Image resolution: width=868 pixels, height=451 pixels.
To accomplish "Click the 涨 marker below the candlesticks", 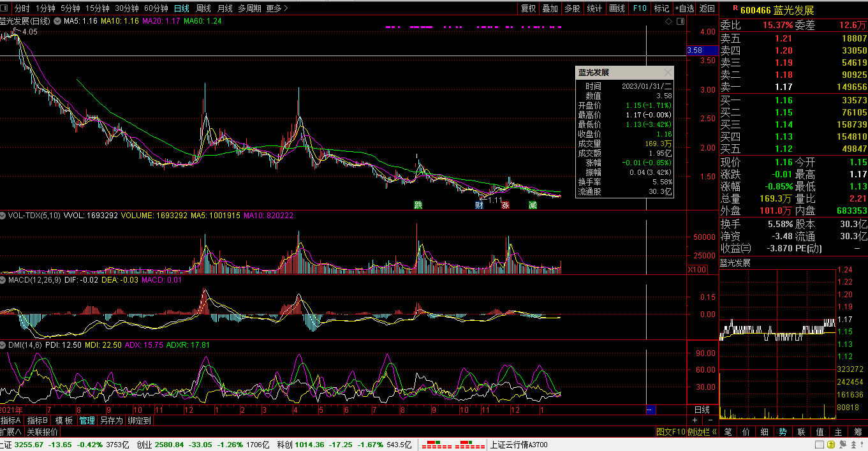I will point(505,205).
